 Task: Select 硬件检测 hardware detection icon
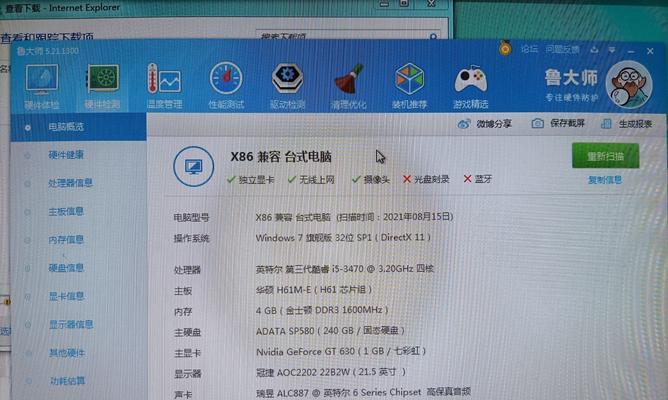point(102,86)
